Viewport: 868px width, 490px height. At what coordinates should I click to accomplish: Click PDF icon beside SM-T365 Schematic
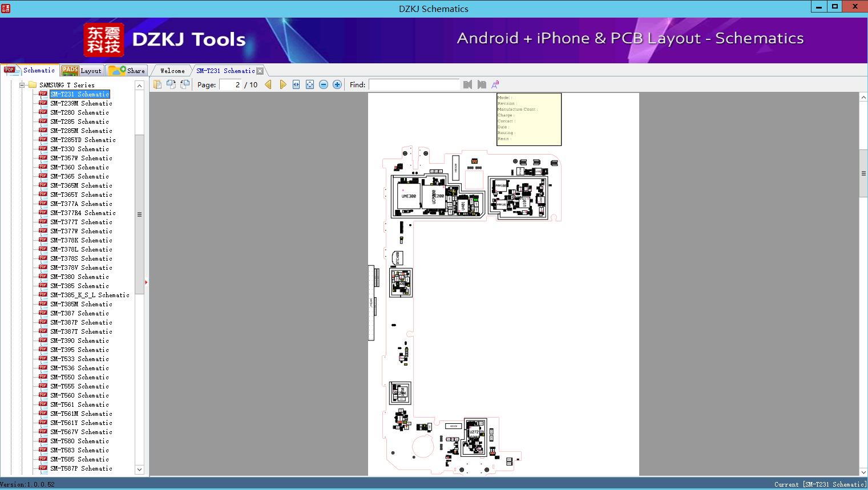point(43,176)
